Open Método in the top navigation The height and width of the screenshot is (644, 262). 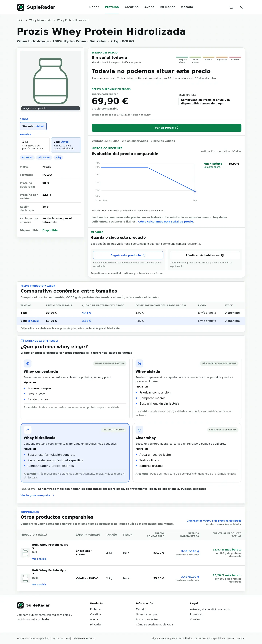coord(187,7)
